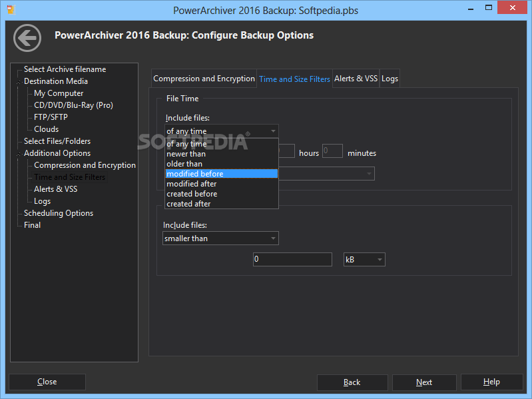Select 'My Computer' destination

point(59,93)
